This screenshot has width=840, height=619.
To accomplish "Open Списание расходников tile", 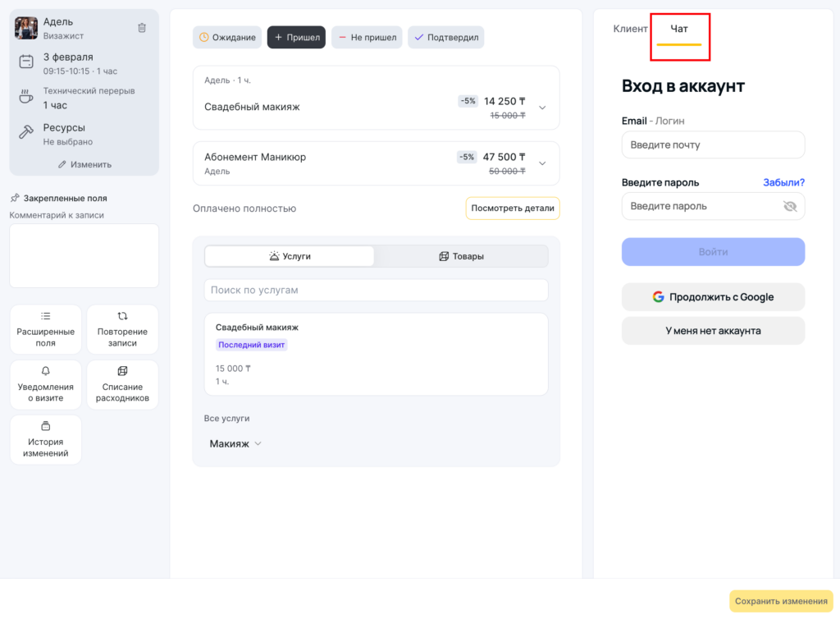I will coord(122,384).
